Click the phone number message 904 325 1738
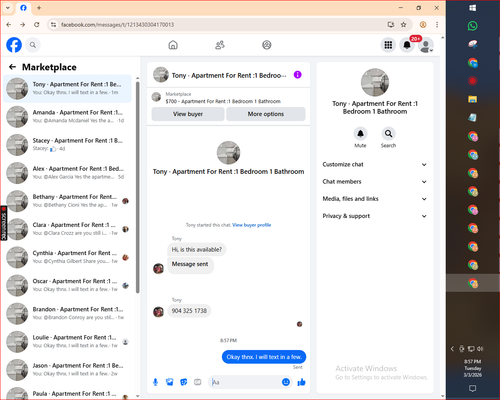This screenshot has width=500, height=400. coord(189,311)
